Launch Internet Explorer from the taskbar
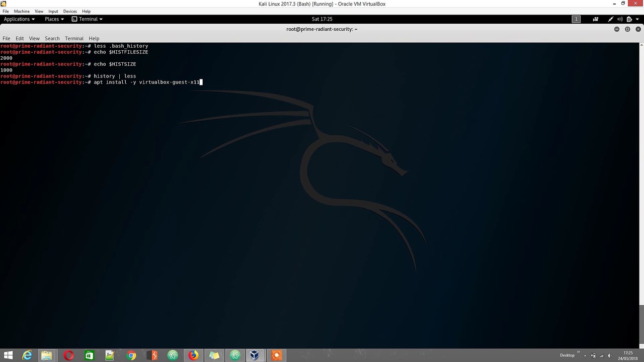Image resolution: width=644 pixels, height=362 pixels. pyautogui.click(x=27, y=355)
